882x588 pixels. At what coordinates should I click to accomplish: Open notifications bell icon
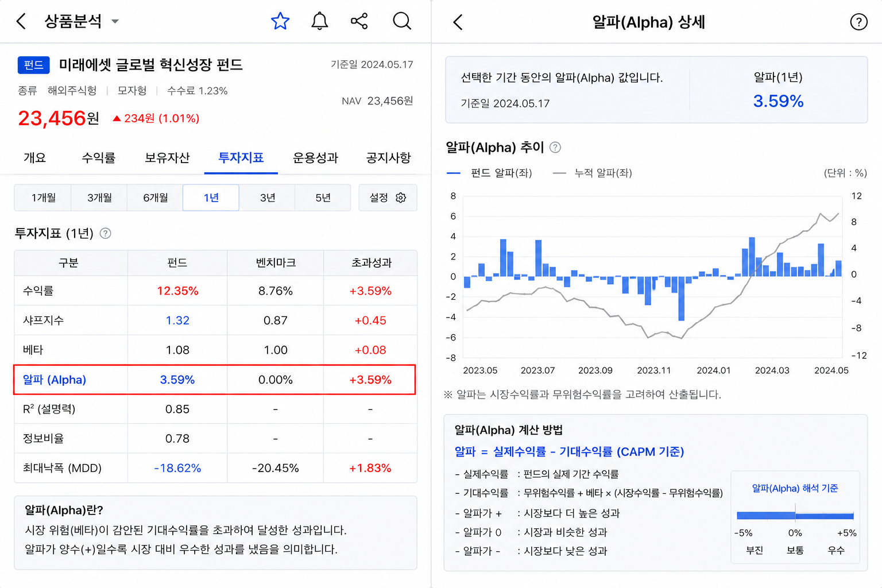pyautogui.click(x=320, y=21)
